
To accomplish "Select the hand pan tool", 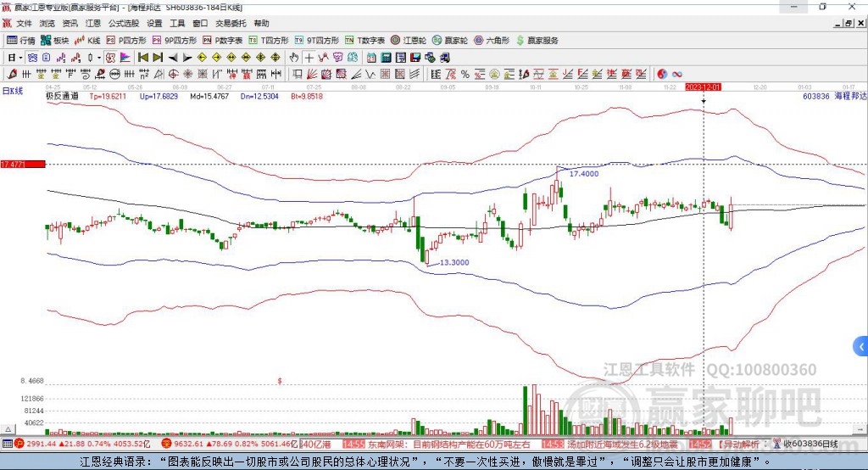I will pos(294,58).
